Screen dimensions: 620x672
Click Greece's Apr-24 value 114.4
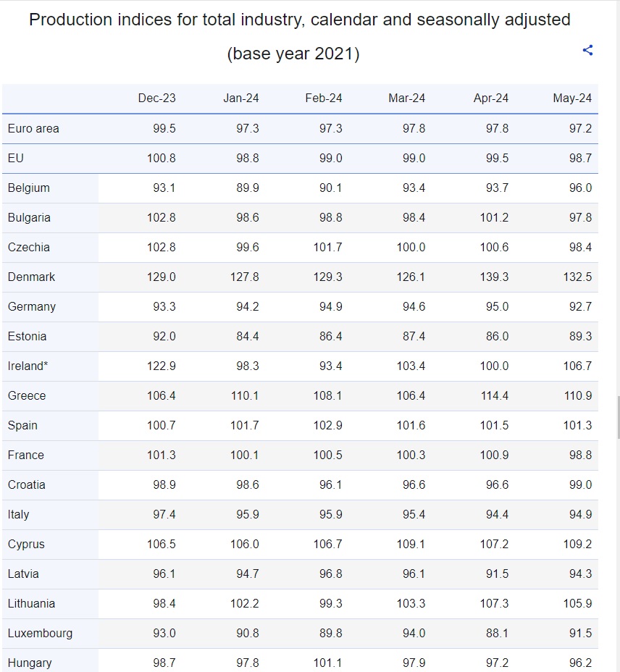(494, 395)
